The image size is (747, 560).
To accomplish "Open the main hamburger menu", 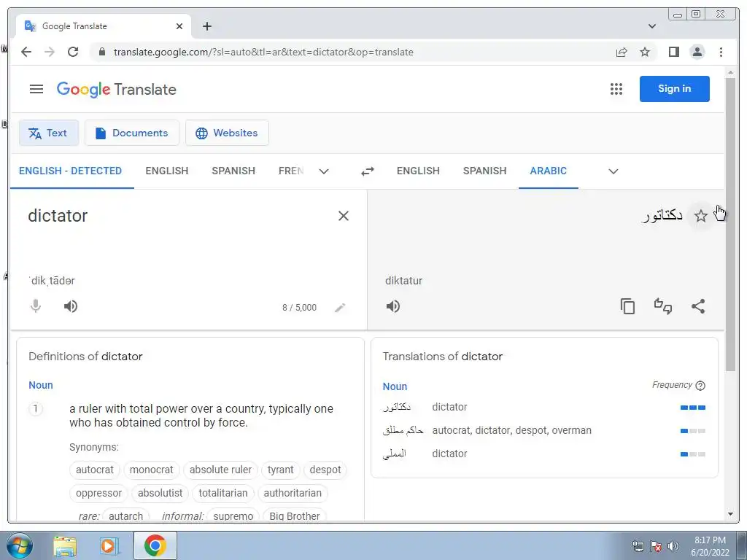I will tap(36, 89).
